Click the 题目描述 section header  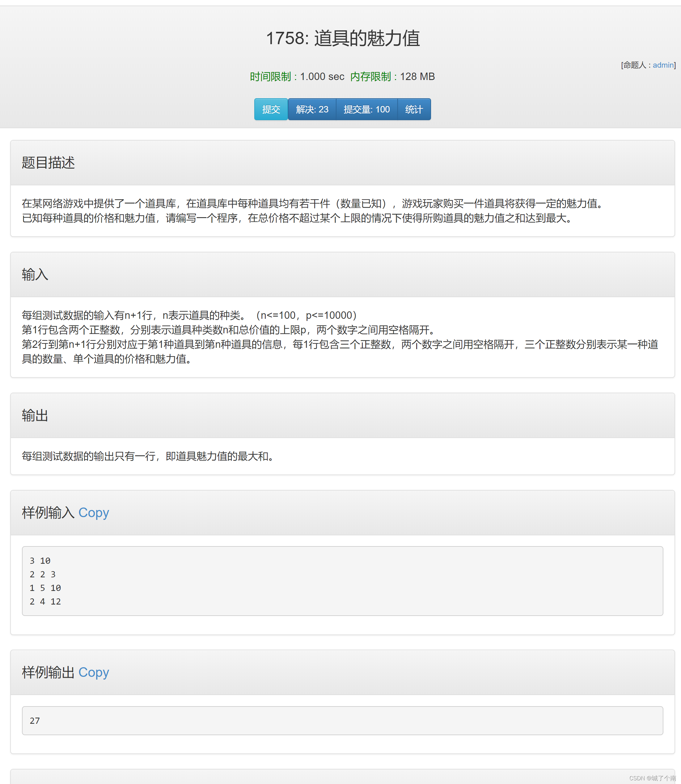tap(48, 162)
